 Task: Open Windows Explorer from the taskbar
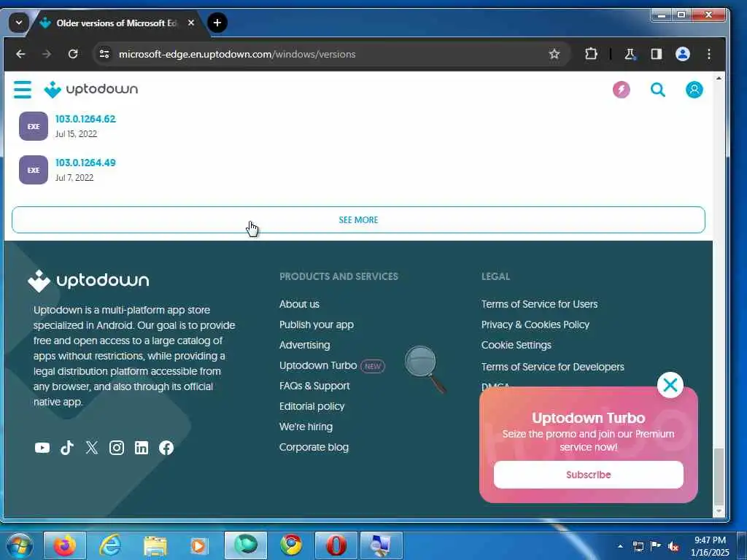[x=155, y=545]
